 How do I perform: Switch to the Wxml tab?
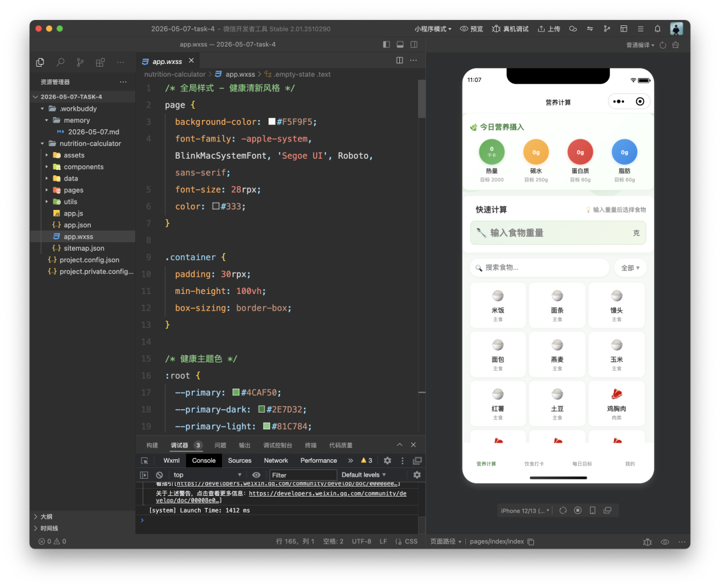click(x=171, y=461)
